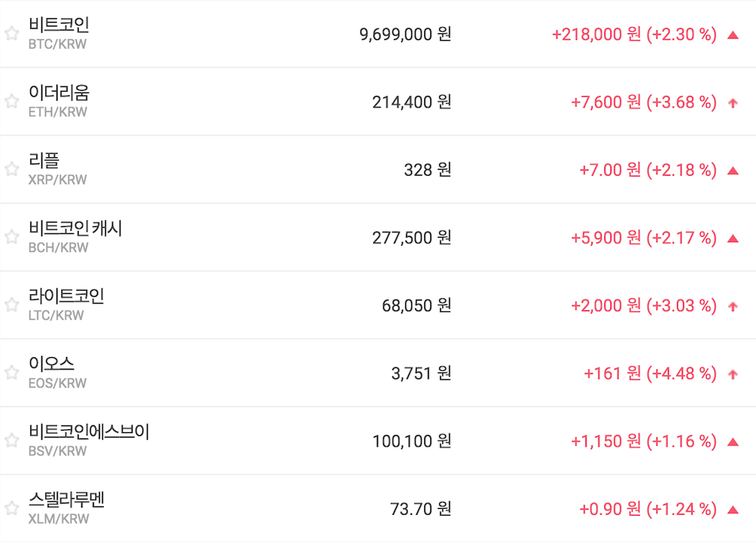Open the 비트코인에스브이 coin name link

click(x=89, y=432)
